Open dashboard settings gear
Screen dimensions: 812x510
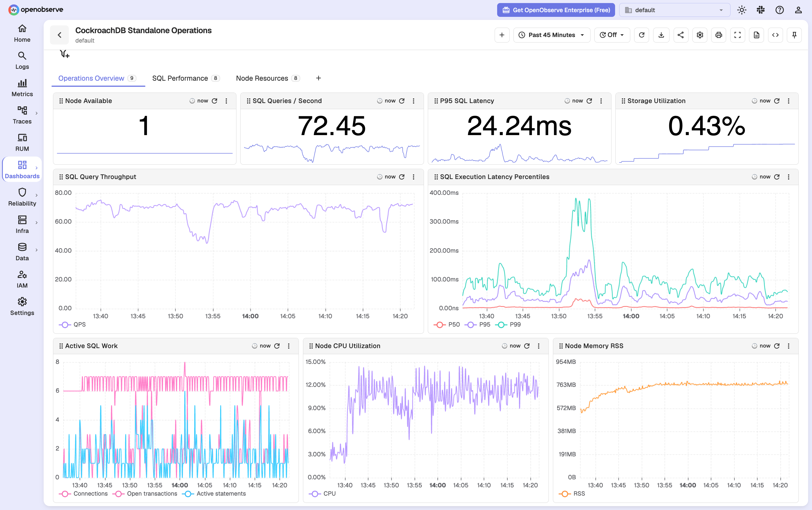[700, 35]
